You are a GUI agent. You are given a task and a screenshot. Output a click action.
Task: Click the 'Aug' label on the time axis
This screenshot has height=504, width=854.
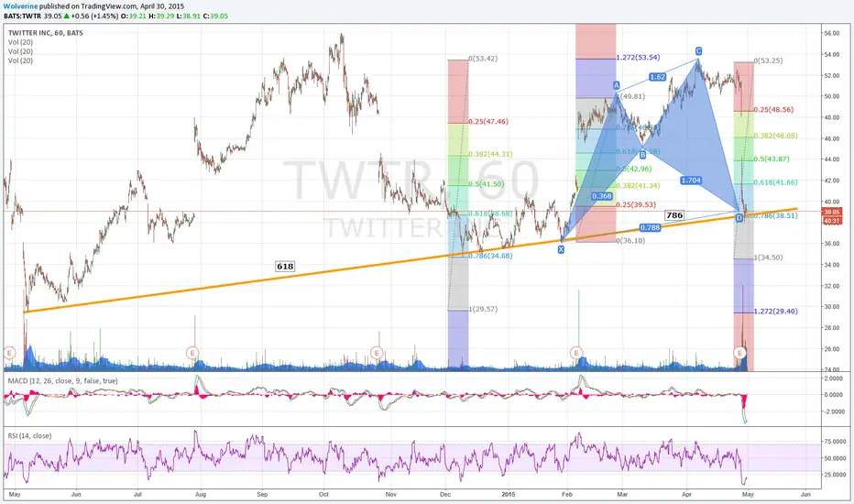point(201,494)
